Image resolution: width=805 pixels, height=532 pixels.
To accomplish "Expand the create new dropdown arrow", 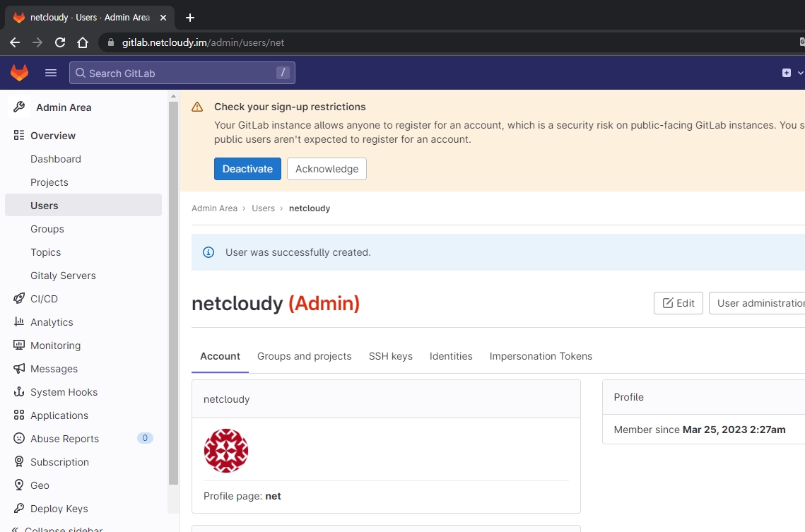I will click(x=800, y=73).
